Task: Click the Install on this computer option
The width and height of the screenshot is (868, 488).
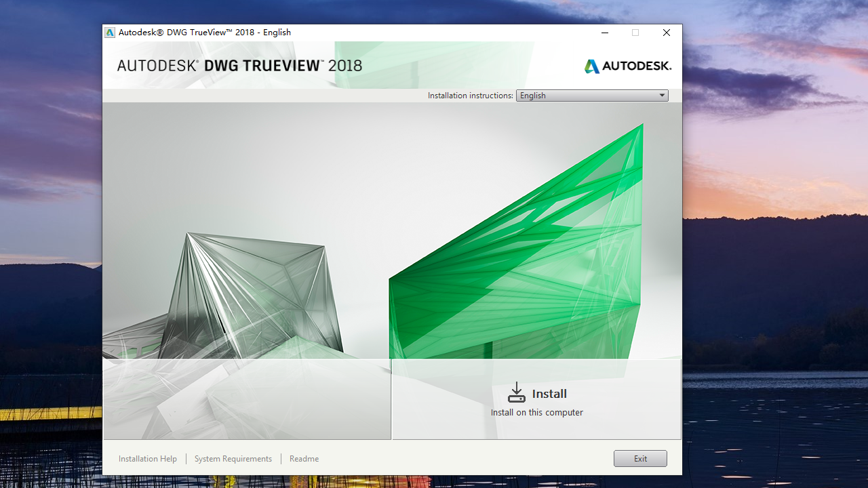Action: point(536,412)
